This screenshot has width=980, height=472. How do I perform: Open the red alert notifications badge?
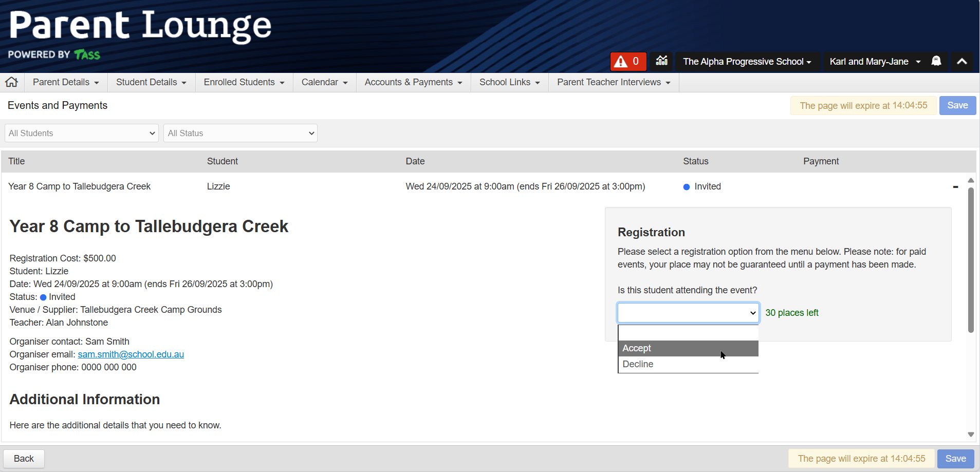point(627,62)
